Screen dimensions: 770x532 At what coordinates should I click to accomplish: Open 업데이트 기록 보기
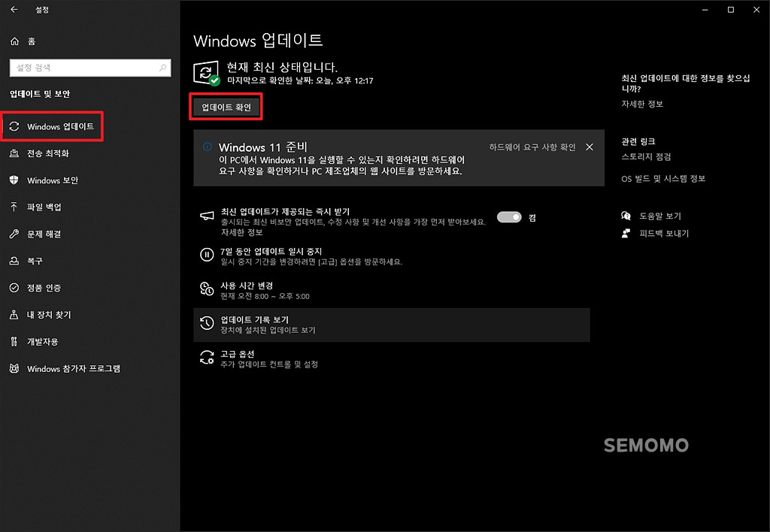pyautogui.click(x=392, y=325)
